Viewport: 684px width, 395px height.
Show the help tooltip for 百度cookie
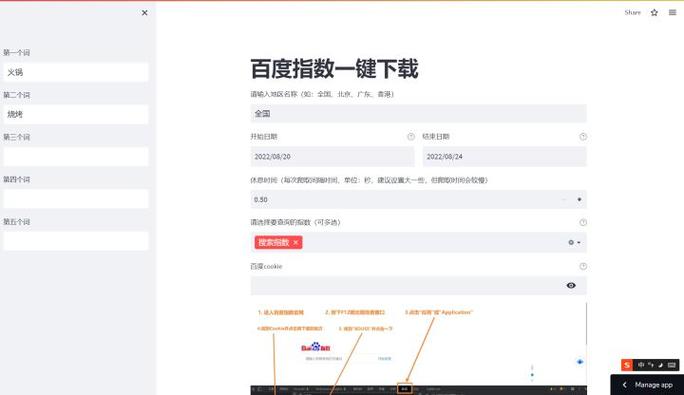(x=583, y=266)
